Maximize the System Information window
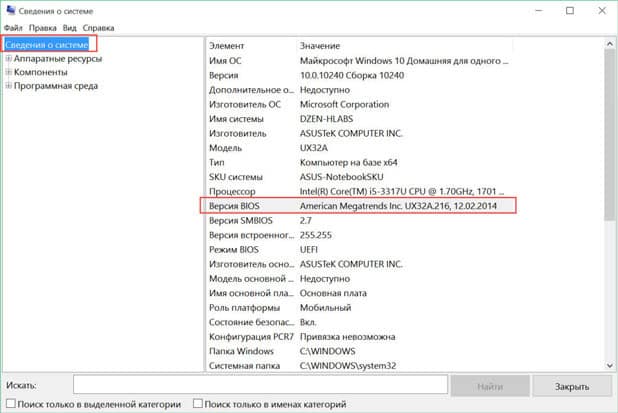618x413 pixels. 569,11
